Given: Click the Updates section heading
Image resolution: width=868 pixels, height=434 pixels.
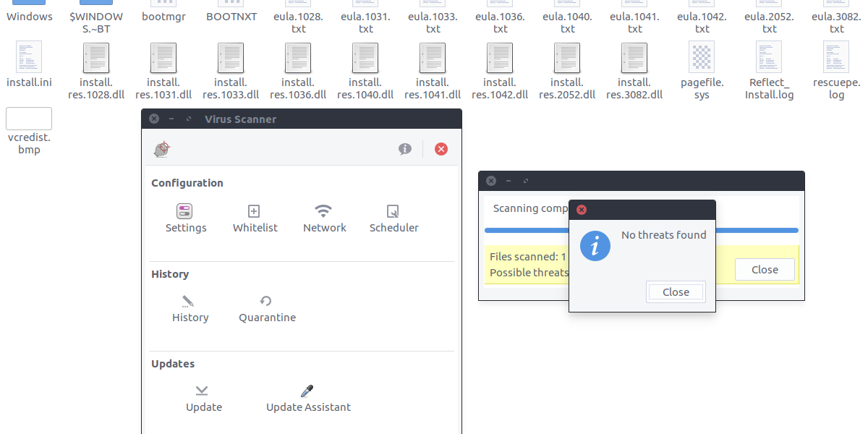Looking at the screenshot, I should (172, 364).
